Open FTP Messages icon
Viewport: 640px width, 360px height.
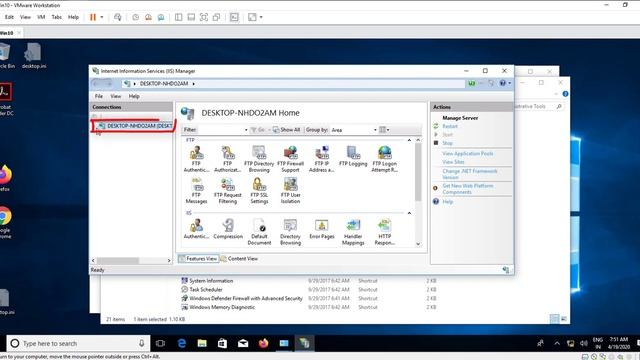[196, 190]
